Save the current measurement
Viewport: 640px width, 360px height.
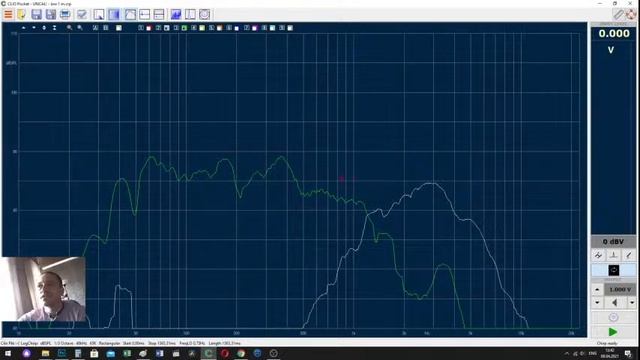[x=36, y=15]
